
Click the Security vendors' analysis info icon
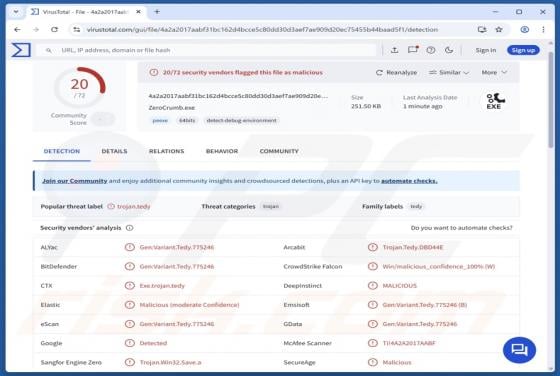pyautogui.click(x=130, y=228)
